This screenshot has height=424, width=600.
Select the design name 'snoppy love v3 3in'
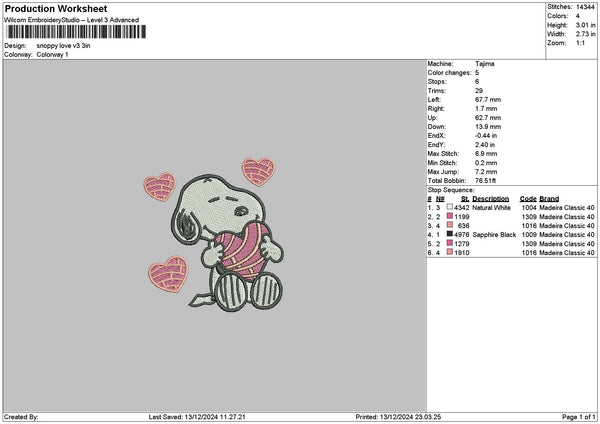[x=64, y=46]
